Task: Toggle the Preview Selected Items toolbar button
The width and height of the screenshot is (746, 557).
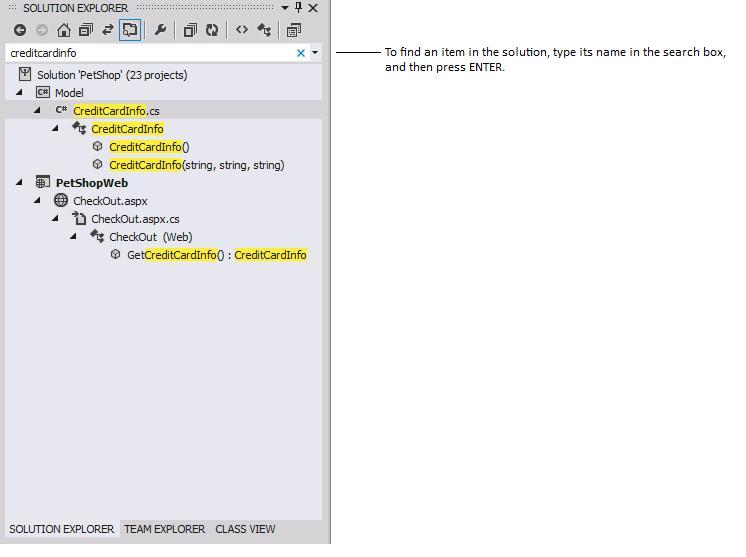Action: [294, 30]
